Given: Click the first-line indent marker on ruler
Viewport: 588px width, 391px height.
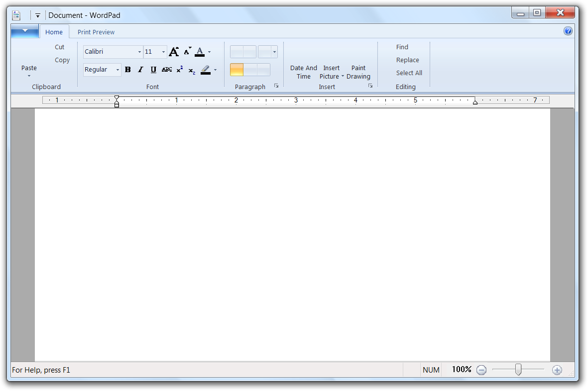Looking at the screenshot, I should point(117,98).
